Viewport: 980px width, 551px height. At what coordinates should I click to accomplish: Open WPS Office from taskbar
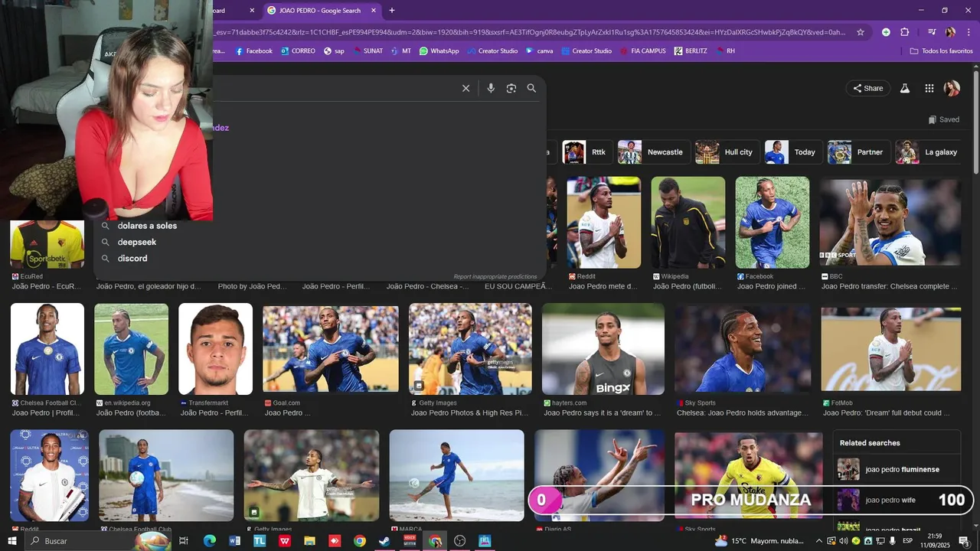[285, 541]
